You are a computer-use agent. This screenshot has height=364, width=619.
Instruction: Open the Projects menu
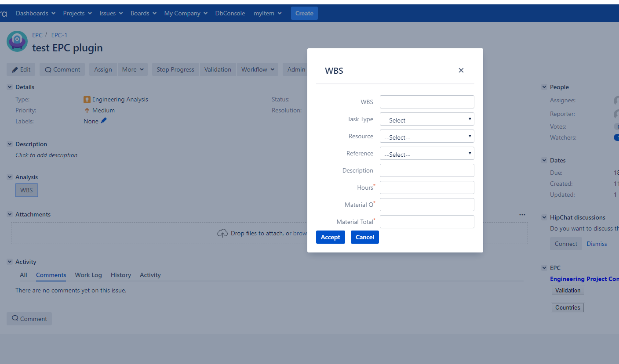tap(77, 13)
